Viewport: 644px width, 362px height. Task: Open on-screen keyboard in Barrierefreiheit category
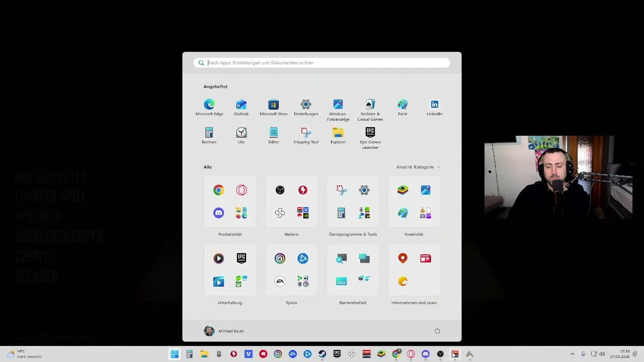click(364, 258)
